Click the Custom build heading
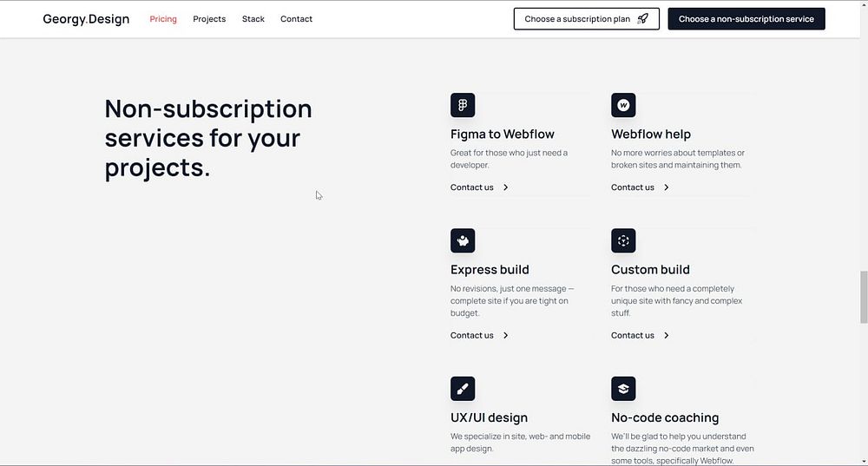Screen dimensions: 868x466 click(650, 270)
